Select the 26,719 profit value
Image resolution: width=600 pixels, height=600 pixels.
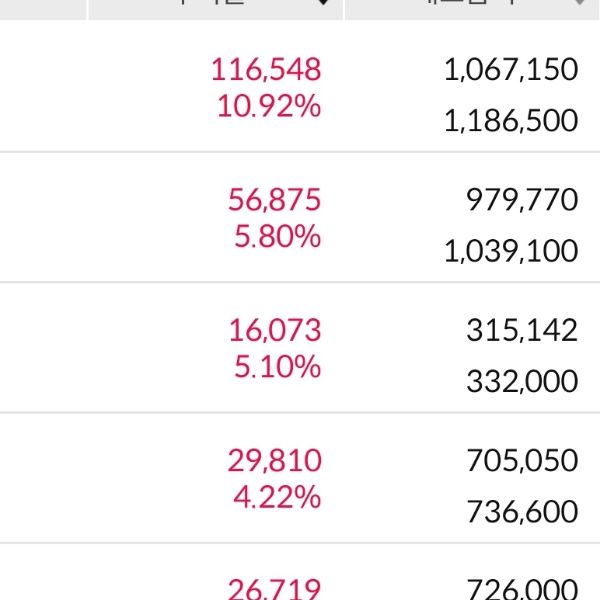click(x=275, y=590)
